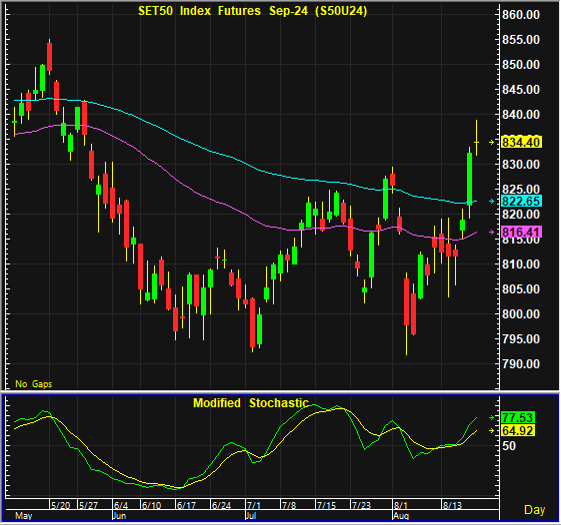Select the magenta 816.41 moving average label
This screenshot has height=525, width=561.
click(521, 232)
